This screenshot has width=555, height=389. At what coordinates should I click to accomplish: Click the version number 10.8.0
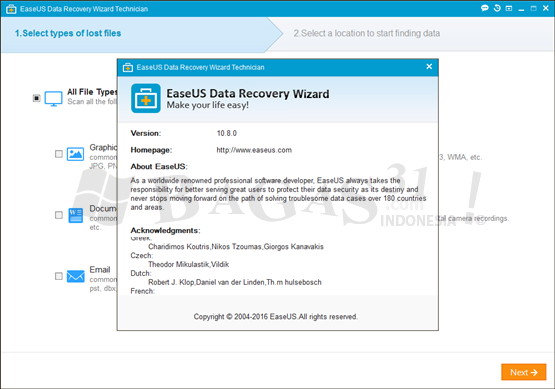click(x=227, y=133)
